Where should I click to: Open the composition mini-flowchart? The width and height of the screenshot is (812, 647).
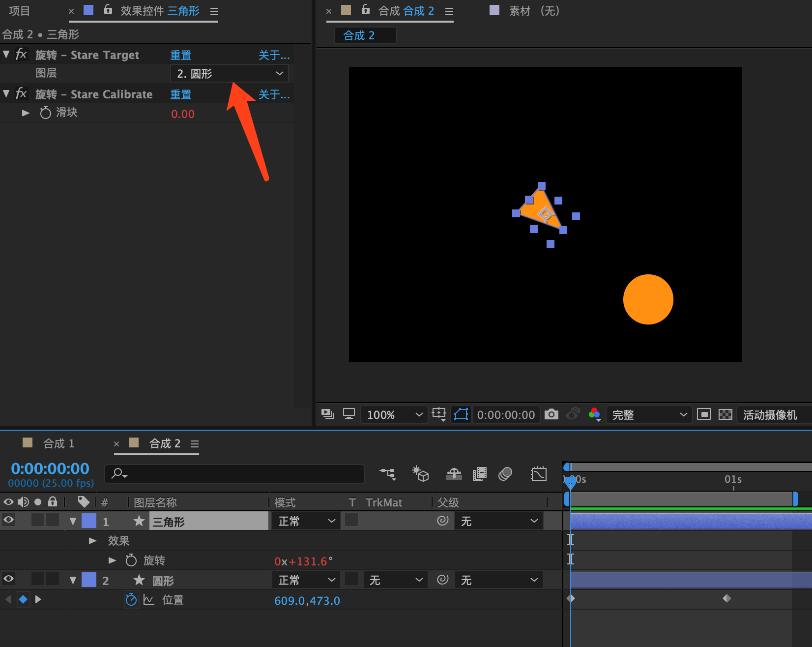point(388,474)
